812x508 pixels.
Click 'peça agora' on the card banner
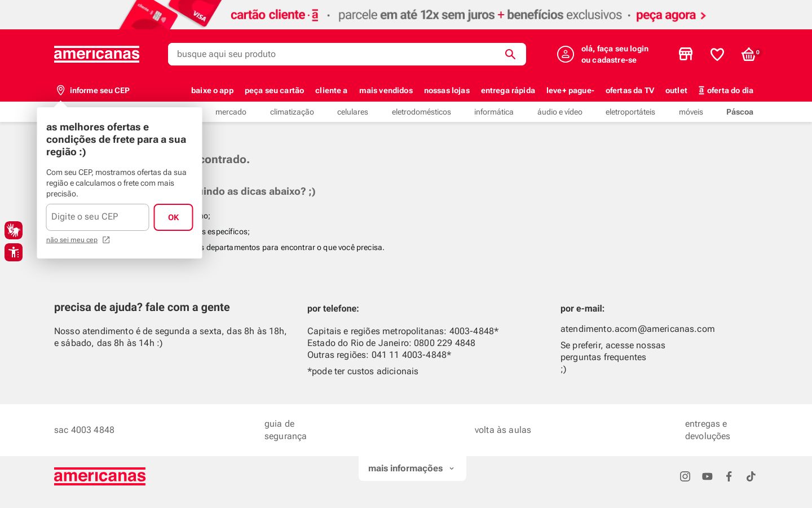[x=671, y=15]
